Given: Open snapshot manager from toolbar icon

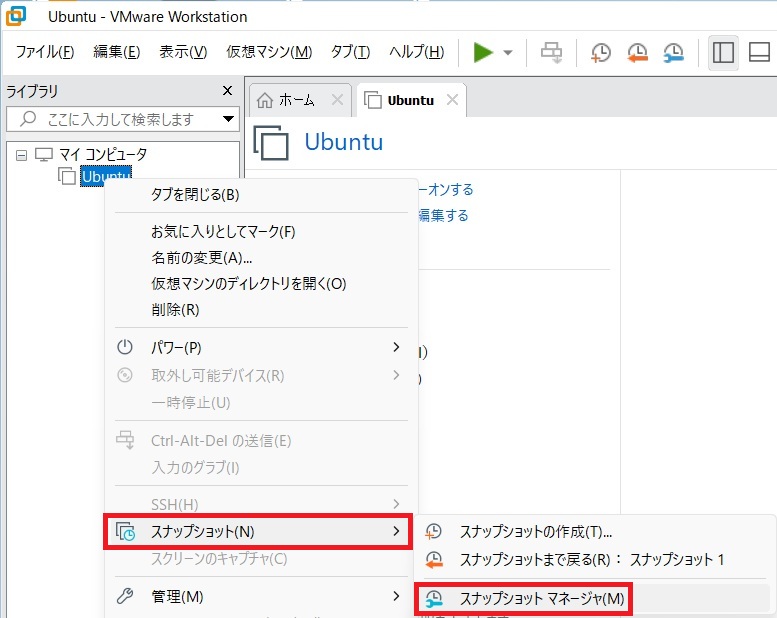Looking at the screenshot, I should pyautogui.click(x=673, y=53).
